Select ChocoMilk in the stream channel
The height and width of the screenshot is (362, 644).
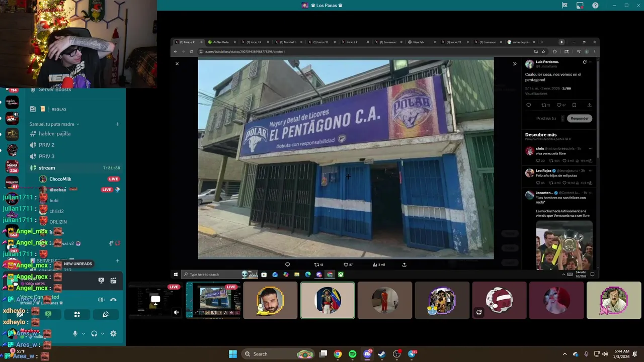coord(60,179)
